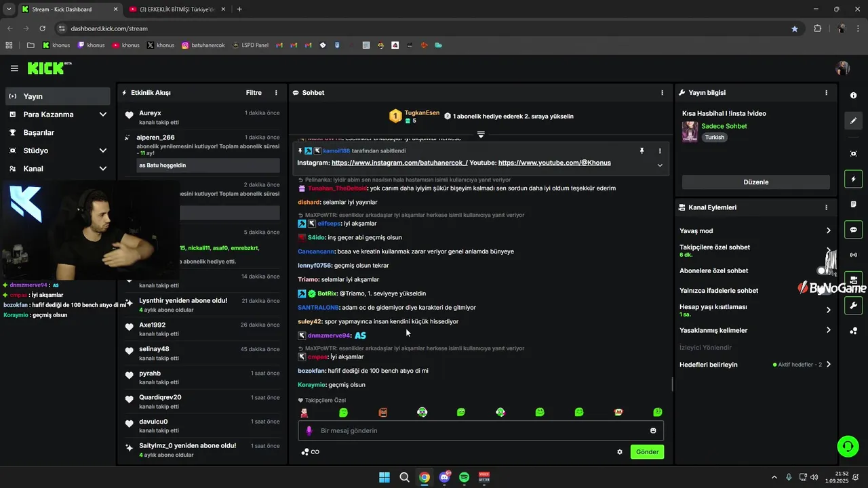Open Sohbet panel three-dot menu
This screenshot has height=488, width=868.
pyautogui.click(x=663, y=93)
